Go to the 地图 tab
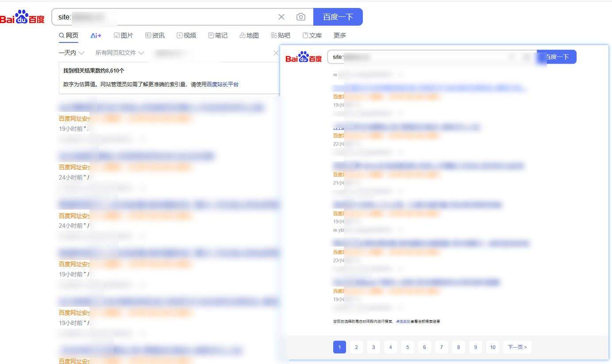 tap(249, 35)
